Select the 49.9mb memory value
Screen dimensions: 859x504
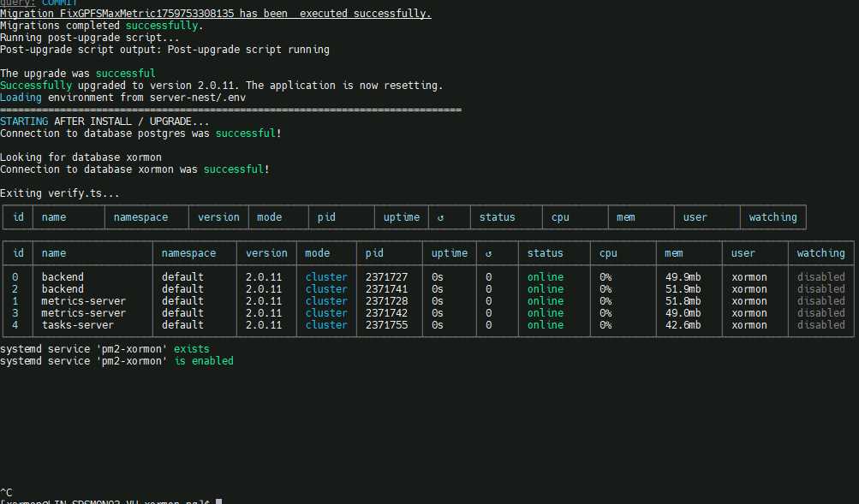click(683, 277)
